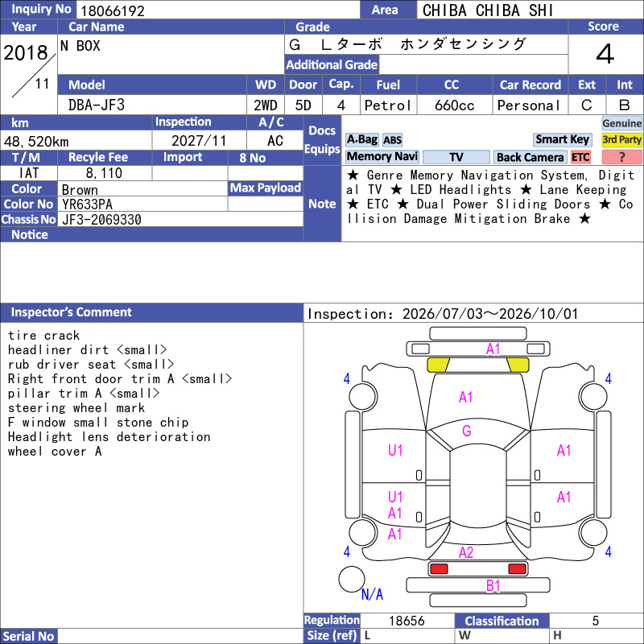Select the Memory Navi badge
This screenshot has height=644, width=644.
click(382, 157)
